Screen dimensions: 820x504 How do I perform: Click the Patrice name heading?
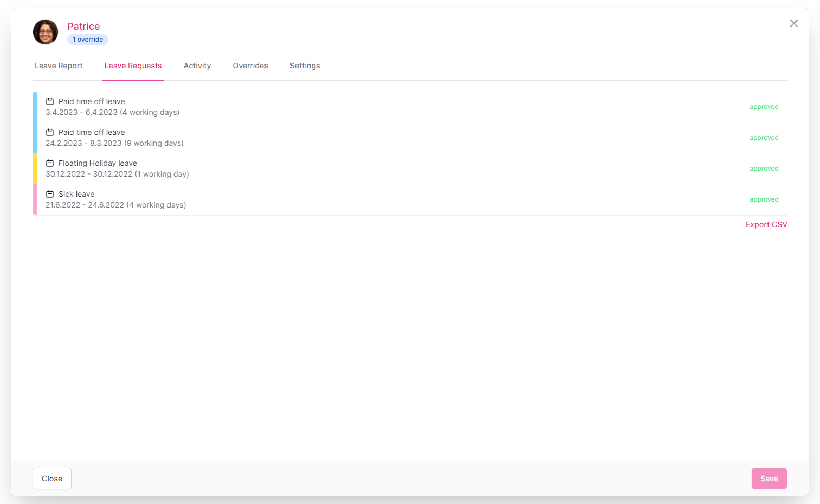pos(83,27)
